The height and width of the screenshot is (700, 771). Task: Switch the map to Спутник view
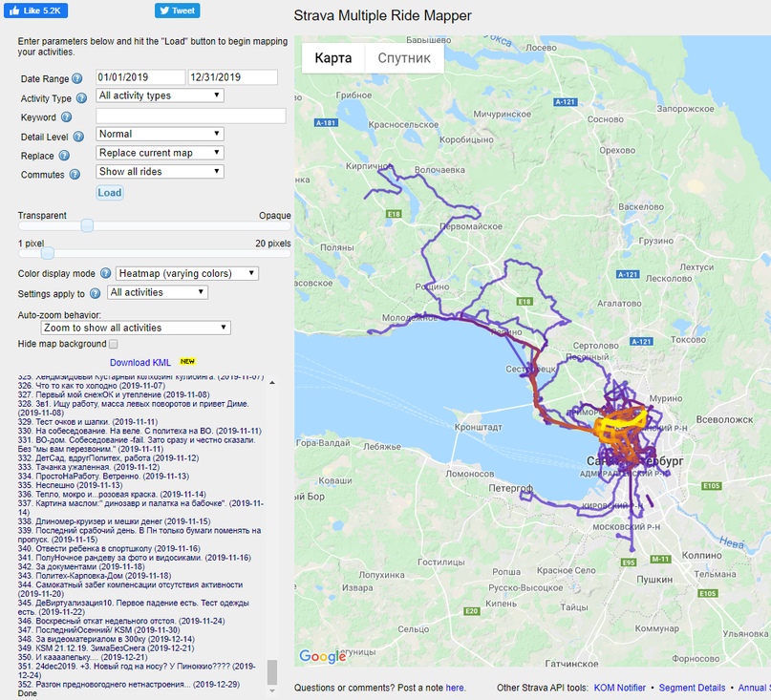pyautogui.click(x=404, y=58)
